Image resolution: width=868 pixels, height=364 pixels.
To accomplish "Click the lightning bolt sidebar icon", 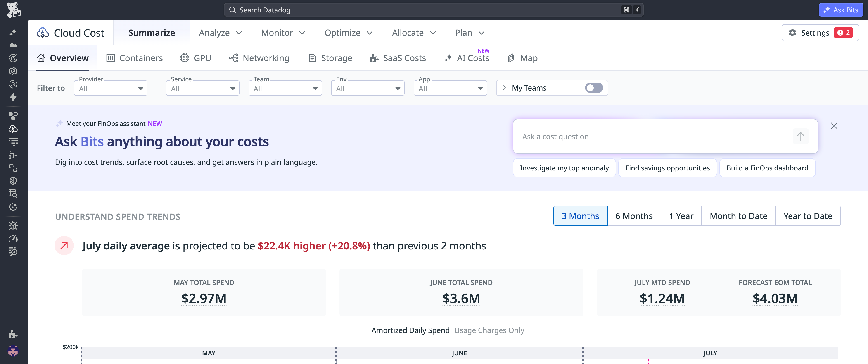I will click(x=13, y=97).
